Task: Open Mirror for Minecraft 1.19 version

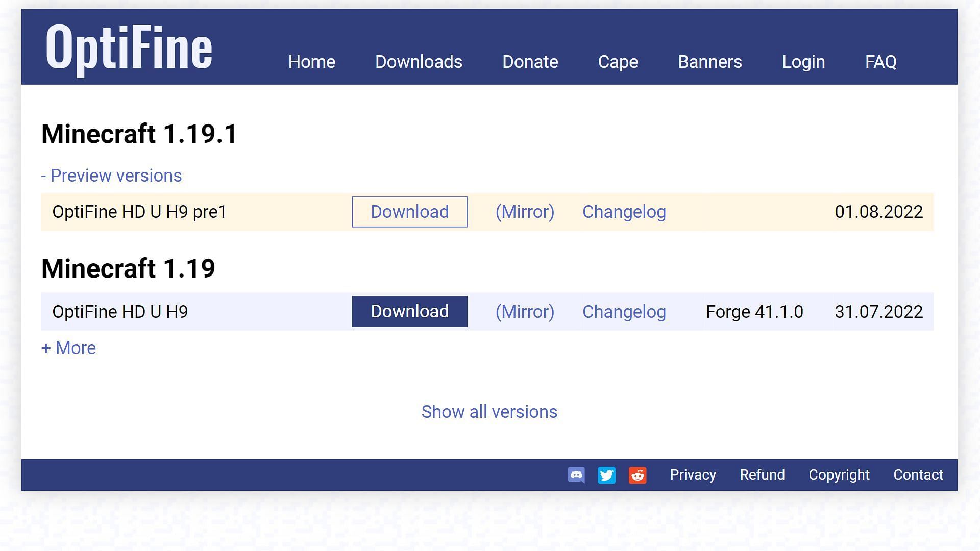Action: tap(524, 312)
